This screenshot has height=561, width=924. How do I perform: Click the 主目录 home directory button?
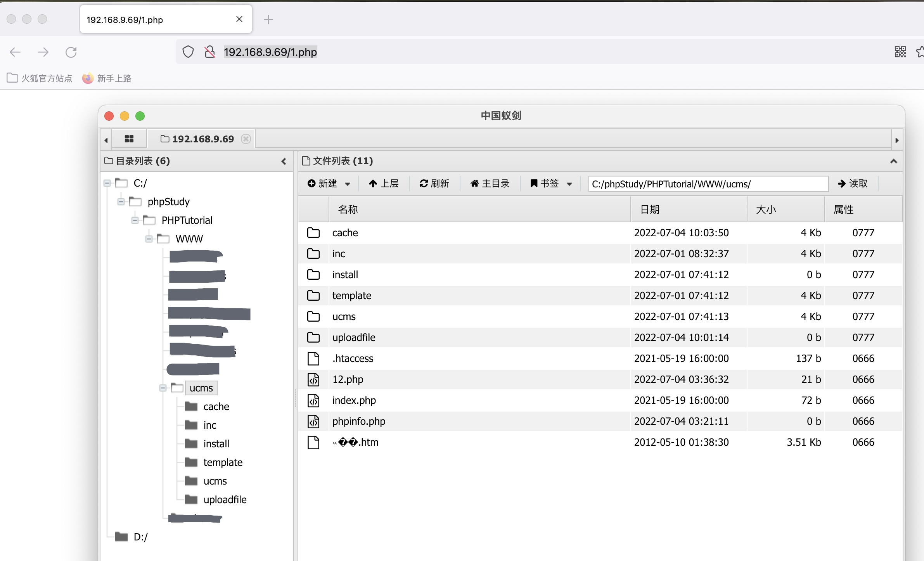(490, 184)
